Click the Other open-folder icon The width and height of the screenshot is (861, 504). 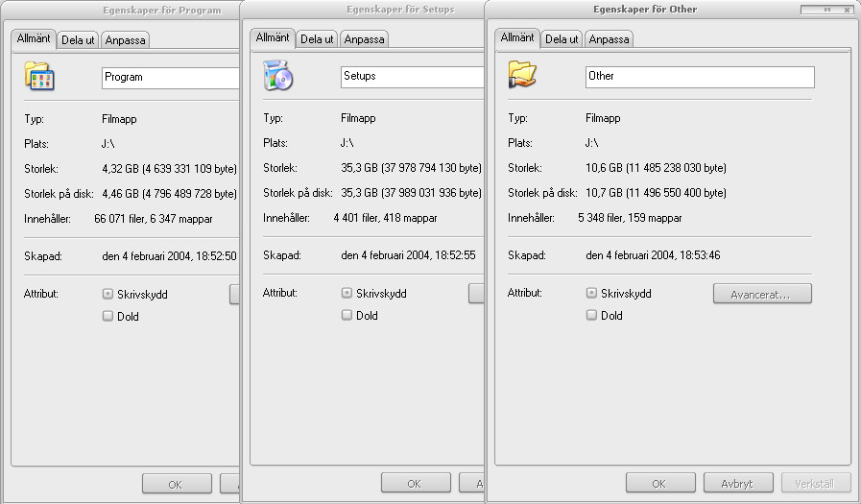point(522,75)
